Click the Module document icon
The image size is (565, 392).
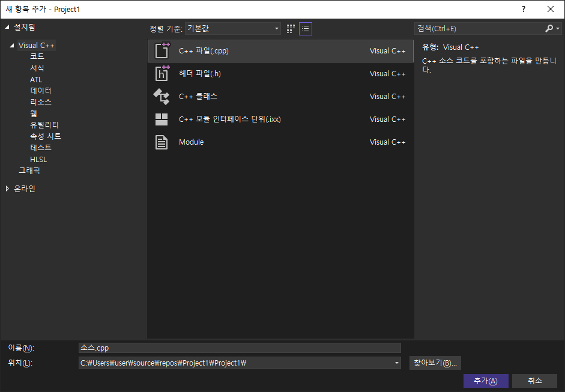(x=162, y=142)
